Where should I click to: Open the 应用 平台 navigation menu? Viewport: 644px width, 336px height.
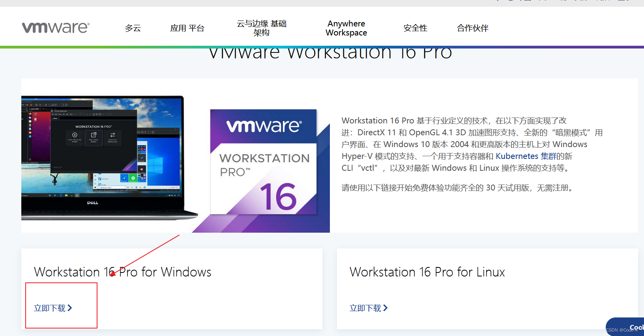pos(187,28)
